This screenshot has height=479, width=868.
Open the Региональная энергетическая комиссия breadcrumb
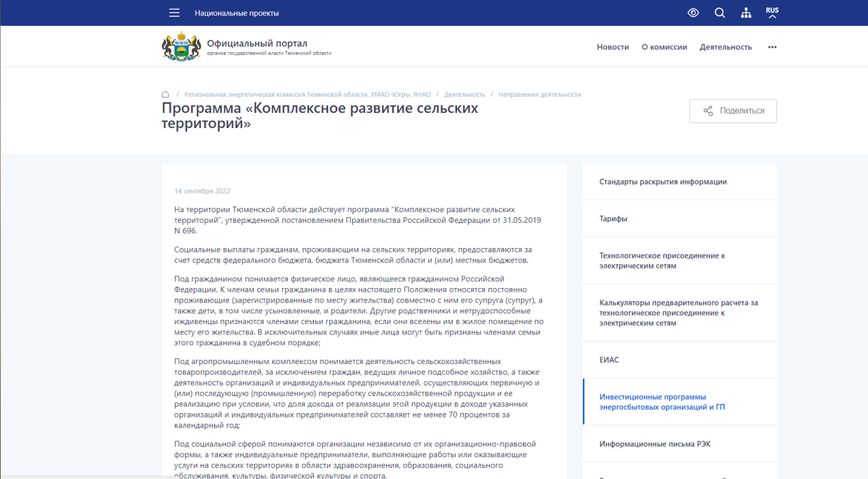point(307,95)
